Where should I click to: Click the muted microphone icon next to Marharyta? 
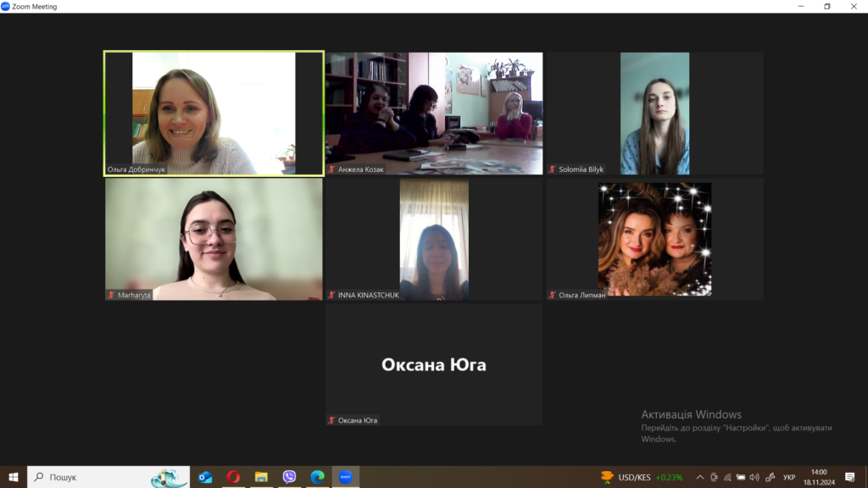click(111, 295)
